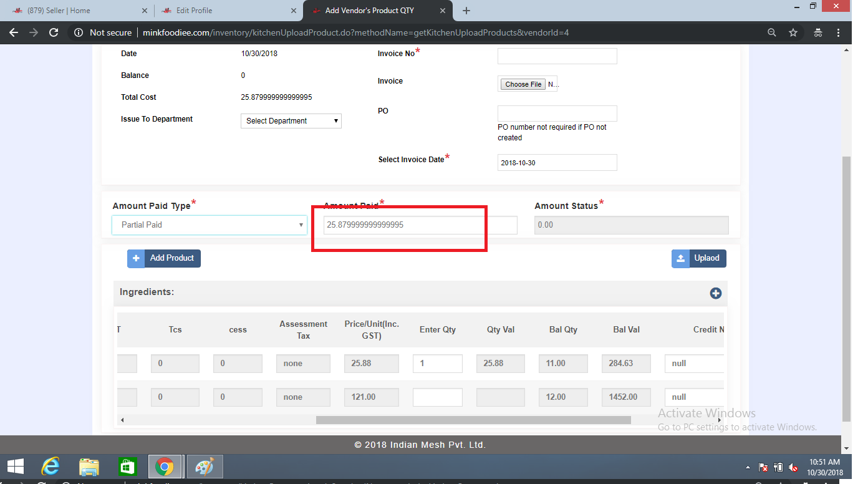This screenshot has width=868, height=484.
Task: Go back to the previous page
Action: (x=14, y=32)
